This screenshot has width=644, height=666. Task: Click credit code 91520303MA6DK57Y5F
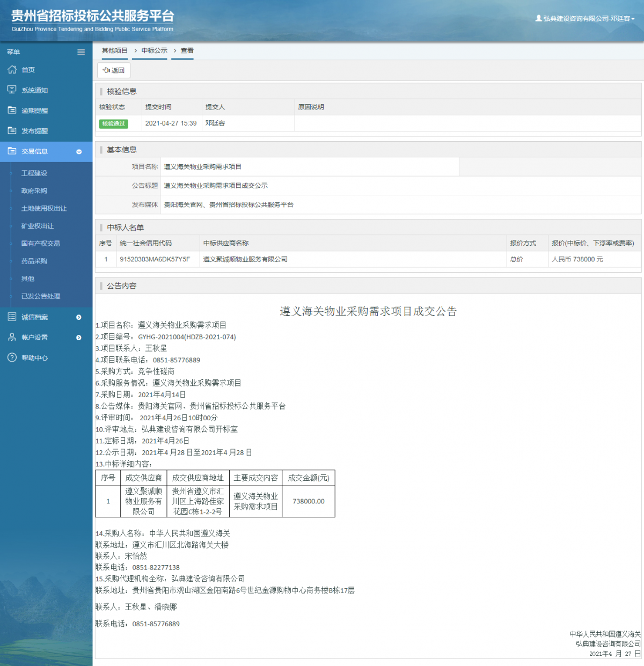coord(155,259)
